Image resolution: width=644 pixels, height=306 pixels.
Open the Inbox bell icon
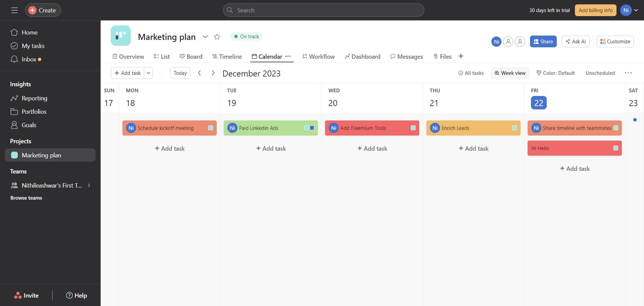click(x=14, y=59)
